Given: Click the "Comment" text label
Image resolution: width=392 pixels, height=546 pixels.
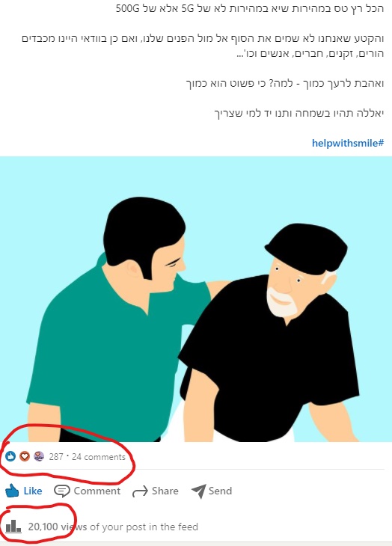Looking at the screenshot, I should pyautogui.click(x=97, y=491).
